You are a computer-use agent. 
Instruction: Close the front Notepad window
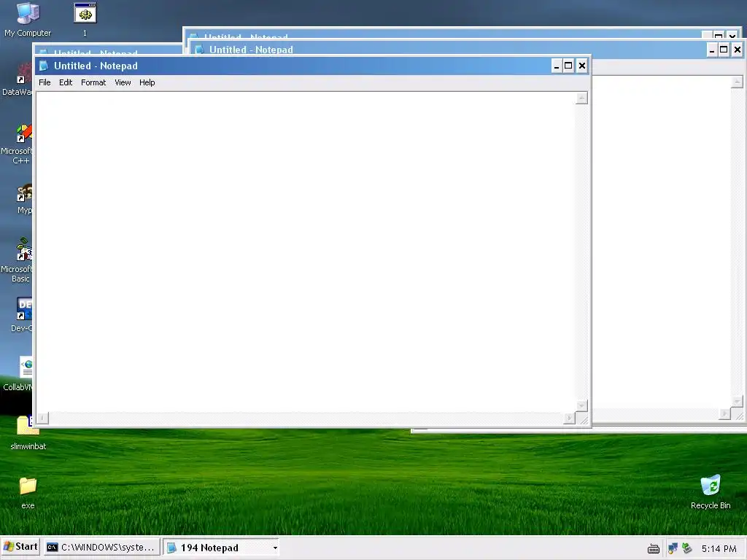(581, 66)
